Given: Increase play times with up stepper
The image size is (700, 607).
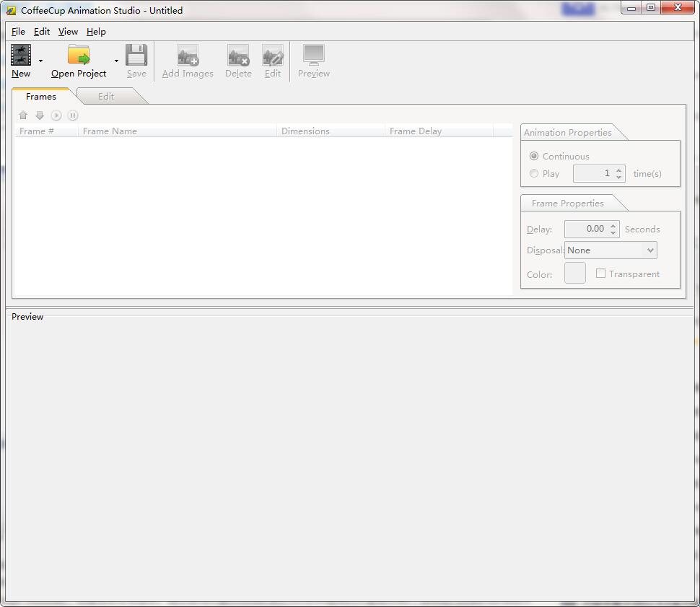Looking at the screenshot, I should [x=618, y=170].
